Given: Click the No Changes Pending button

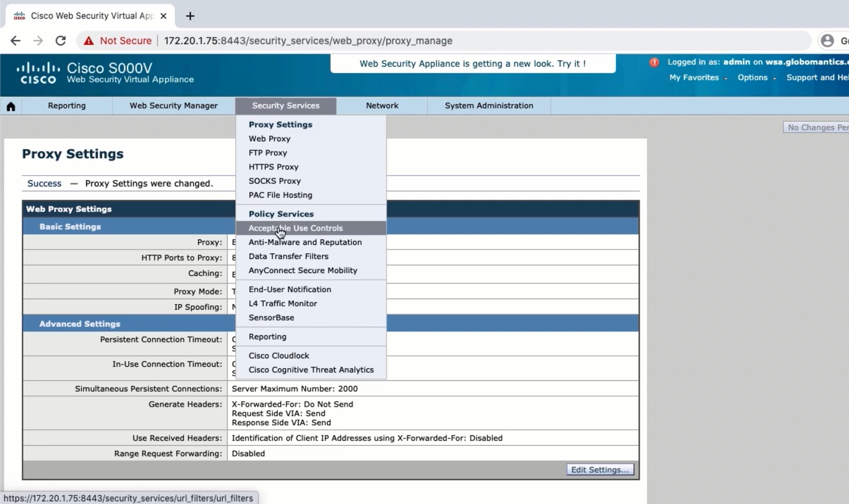Looking at the screenshot, I should (x=816, y=127).
